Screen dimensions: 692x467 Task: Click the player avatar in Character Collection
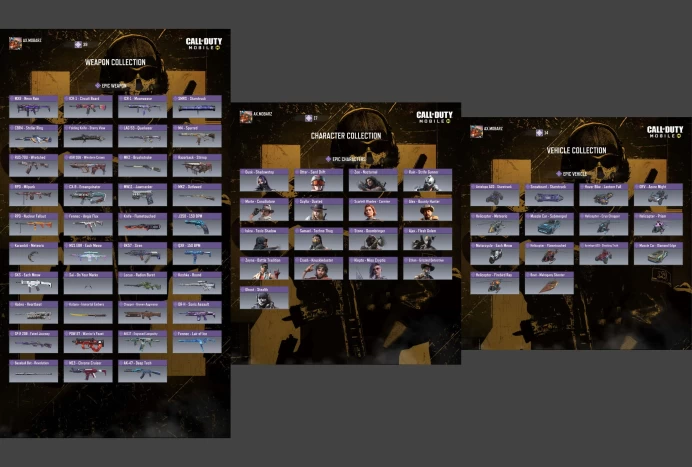click(246, 117)
